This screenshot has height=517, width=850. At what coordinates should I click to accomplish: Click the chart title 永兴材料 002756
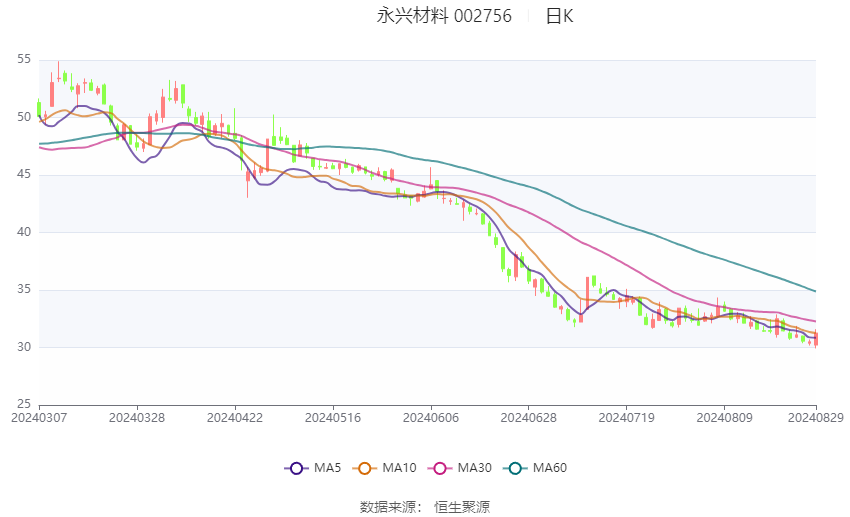[444, 16]
